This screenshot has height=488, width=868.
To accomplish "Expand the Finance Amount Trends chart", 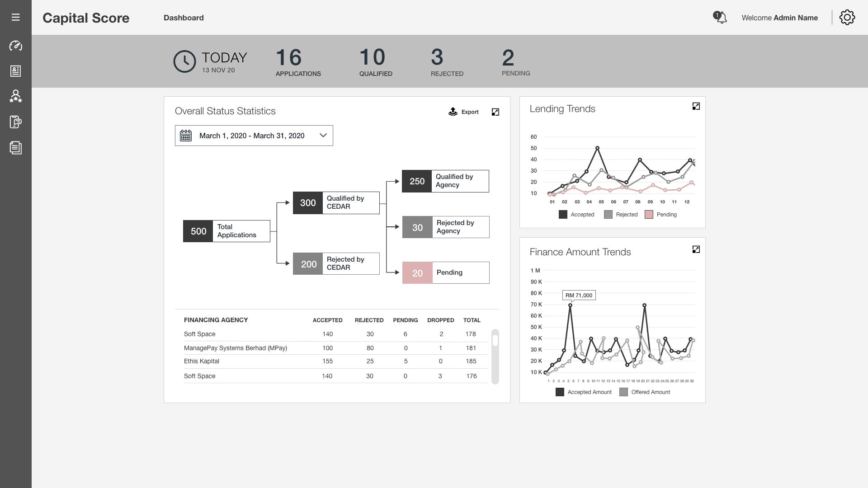I will [x=696, y=249].
